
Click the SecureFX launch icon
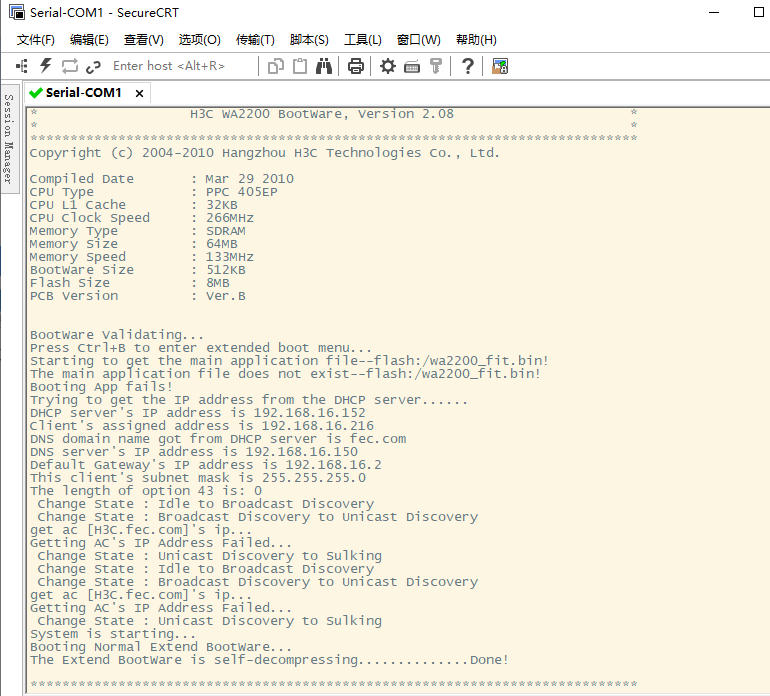(x=500, y=66)
